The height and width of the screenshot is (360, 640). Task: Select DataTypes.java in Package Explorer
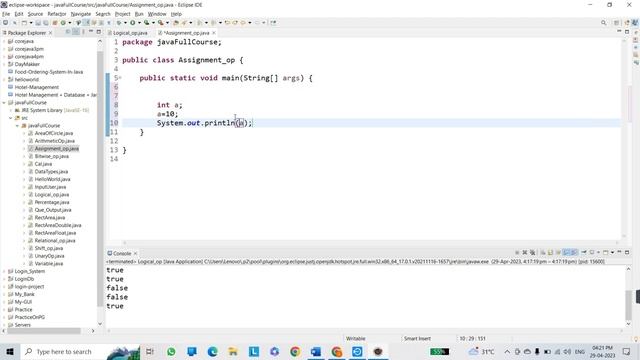[x=51, y=172]
